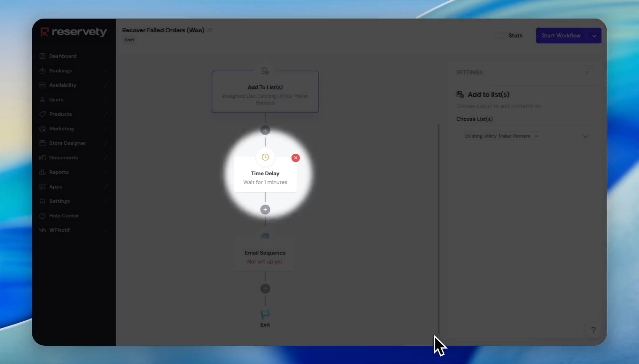Click the Reservety logo
The height and width of the screenshot is (364, 639).
[74, 32]
